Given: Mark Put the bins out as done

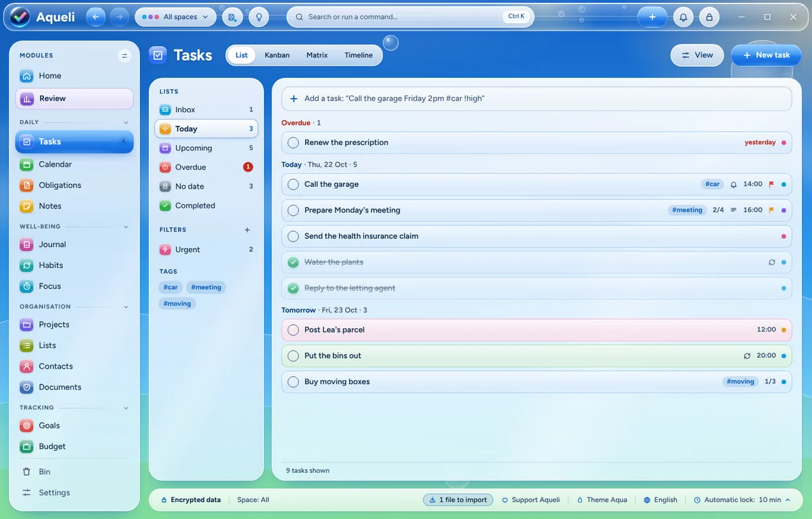Looking at the screenshot, I should [x=293, y=356].
